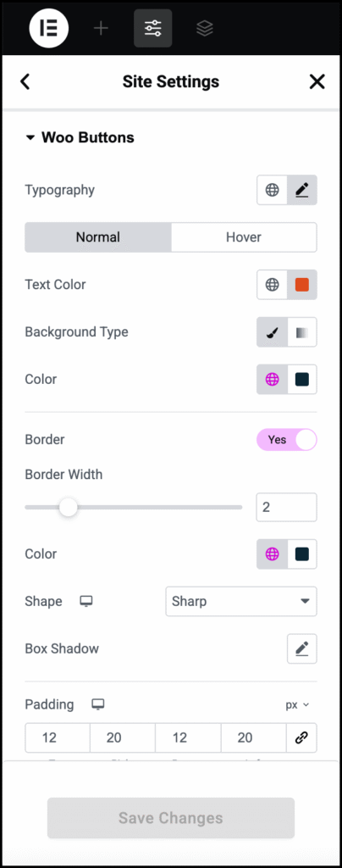342x868 pixels.
Task: Click the Border Width number field
Action: pos(286,507)
